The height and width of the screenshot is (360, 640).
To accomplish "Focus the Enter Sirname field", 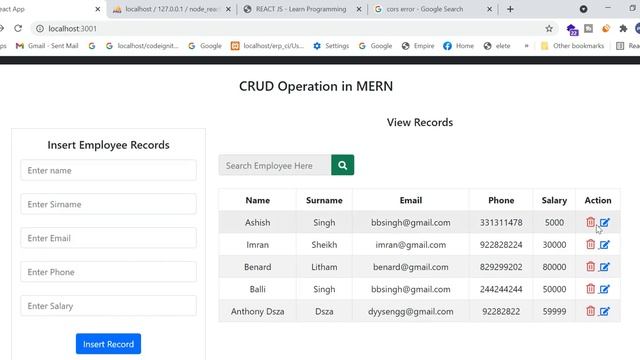I will click(x=108, y=204).
